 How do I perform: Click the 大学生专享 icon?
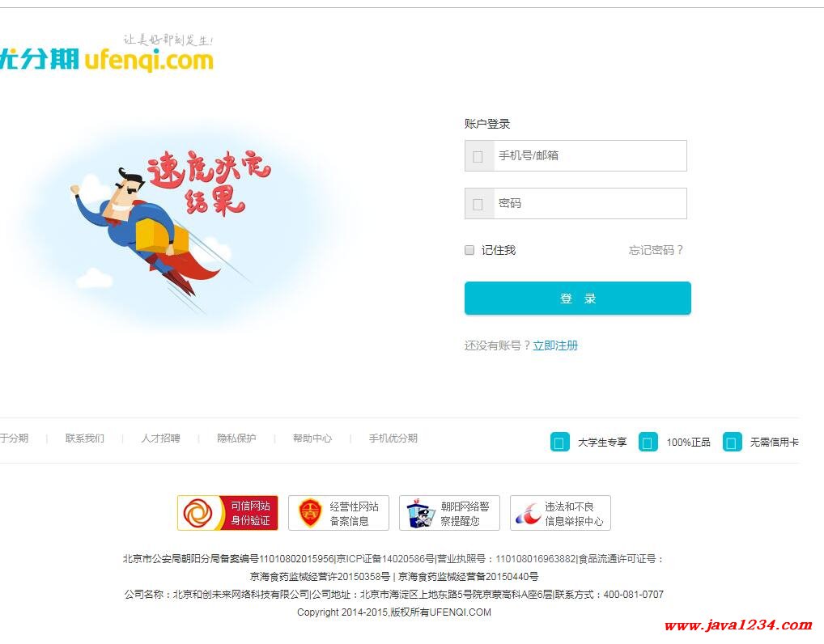point(559,443)
